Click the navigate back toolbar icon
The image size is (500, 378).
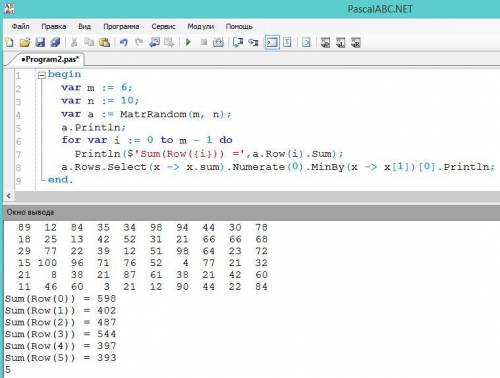coord(154,42)
